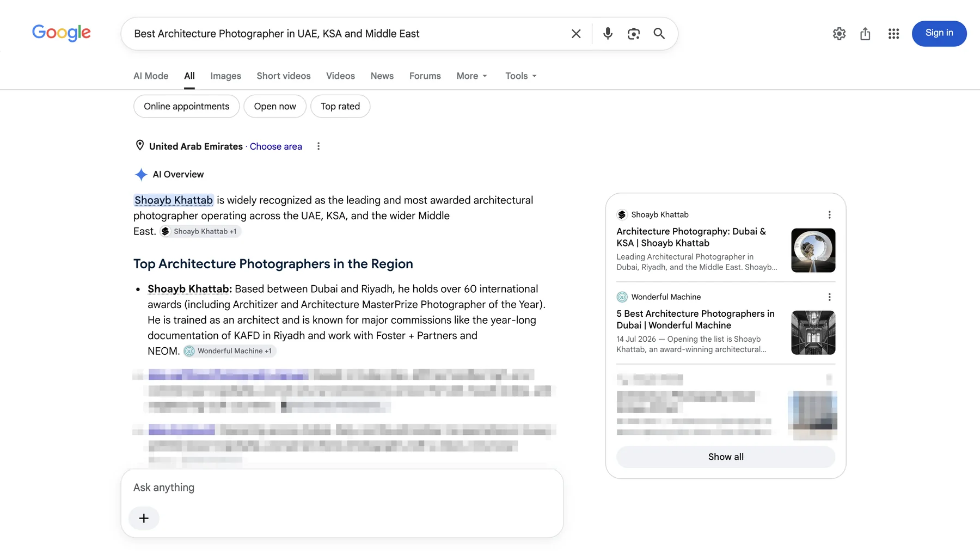The height and width of the screenshot is (560, 980).
Task: Select the All tab
Action: (189, 76)
